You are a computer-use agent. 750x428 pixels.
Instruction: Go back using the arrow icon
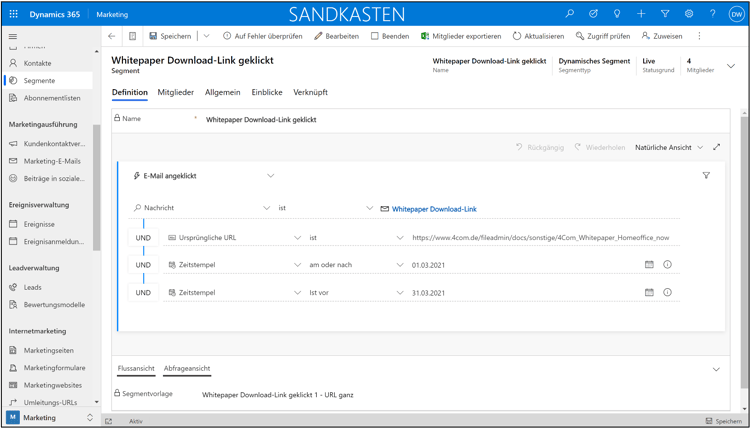[x=112, y=36]
